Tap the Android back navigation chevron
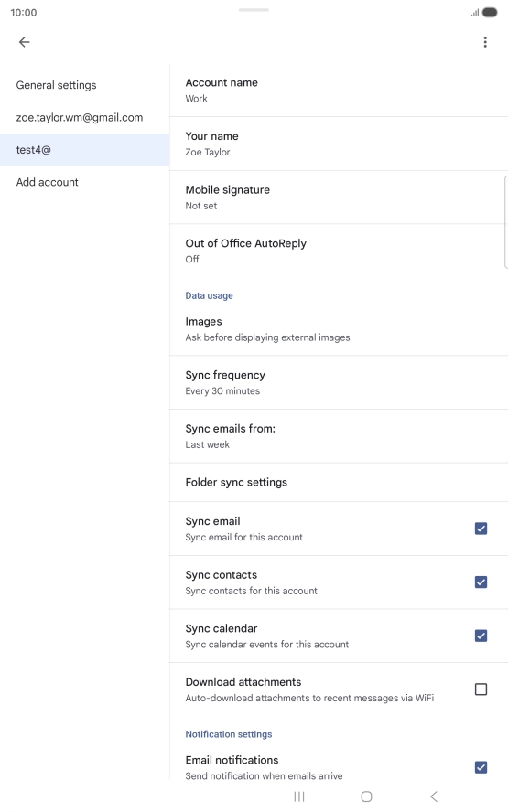The image size is (508, 812). (434, 796)
